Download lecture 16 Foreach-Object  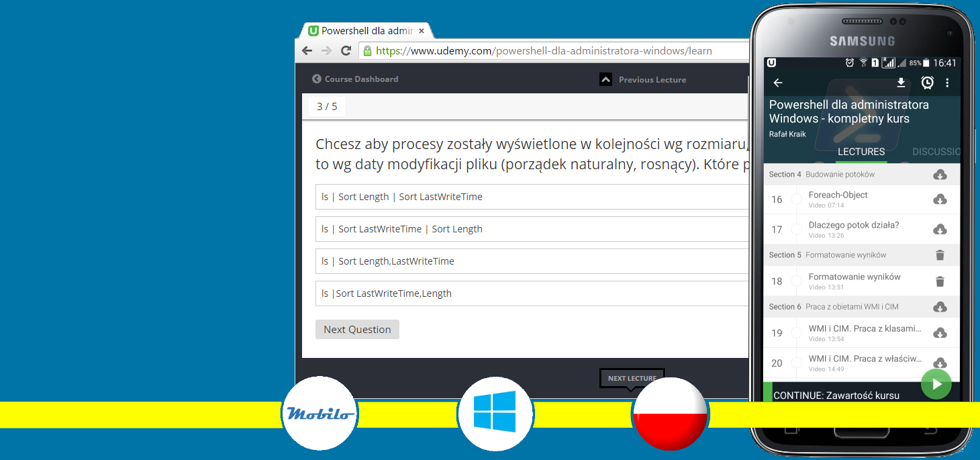click(940, 199)
